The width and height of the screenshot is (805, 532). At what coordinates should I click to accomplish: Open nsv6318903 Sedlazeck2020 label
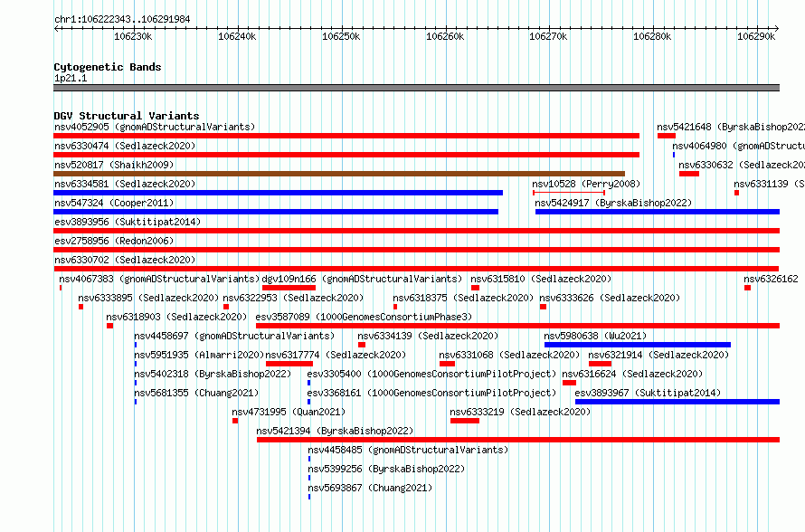(176, 317)
